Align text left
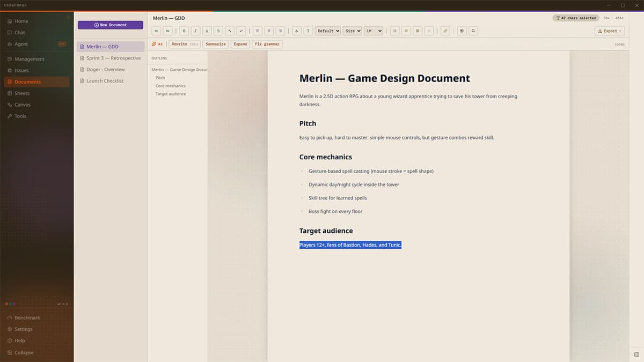644x362 pixels. click(258, 31)
